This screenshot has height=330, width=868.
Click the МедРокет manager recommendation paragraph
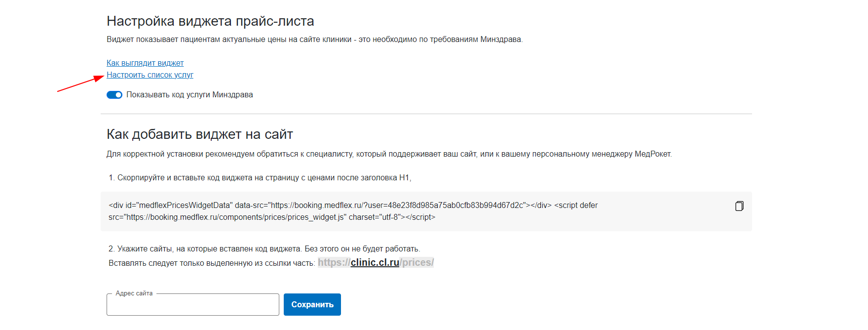(x=389, y=154)
